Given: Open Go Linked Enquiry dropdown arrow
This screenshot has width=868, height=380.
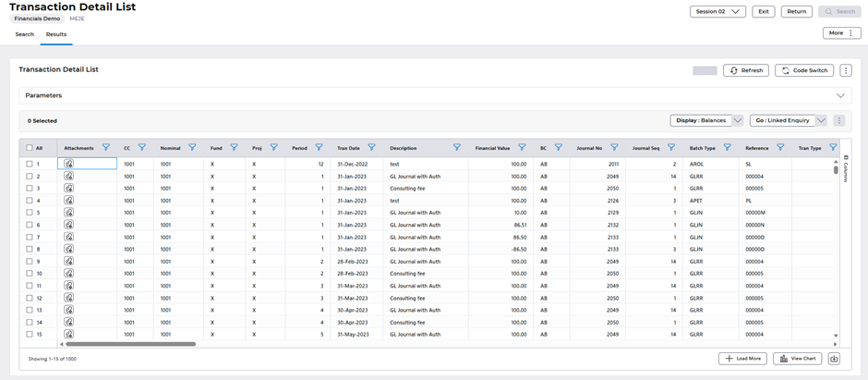Looking at the screenshot, I should (x=821, y=120).
